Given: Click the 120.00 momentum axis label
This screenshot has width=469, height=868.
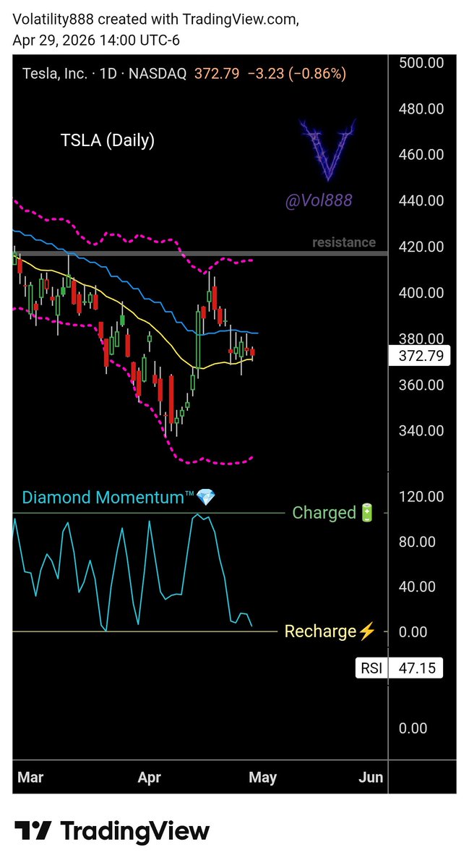Looking at the screenshot, I should [421, 496].
